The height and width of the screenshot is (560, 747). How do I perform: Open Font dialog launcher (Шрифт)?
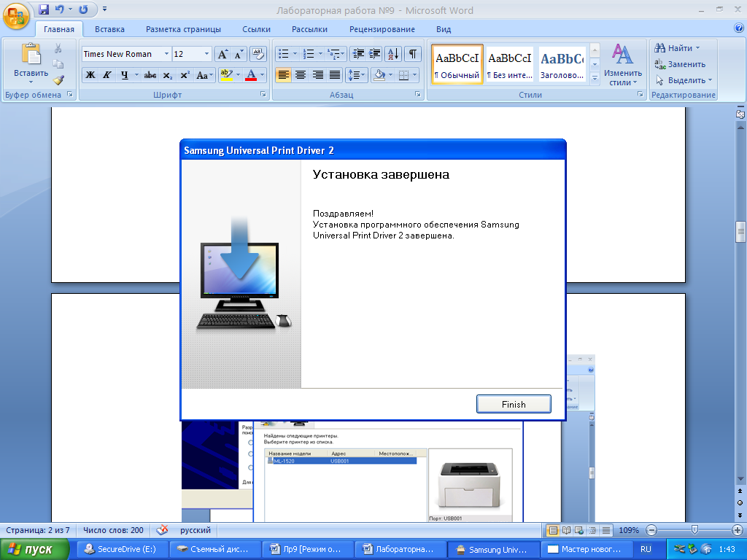pos(263,94)
